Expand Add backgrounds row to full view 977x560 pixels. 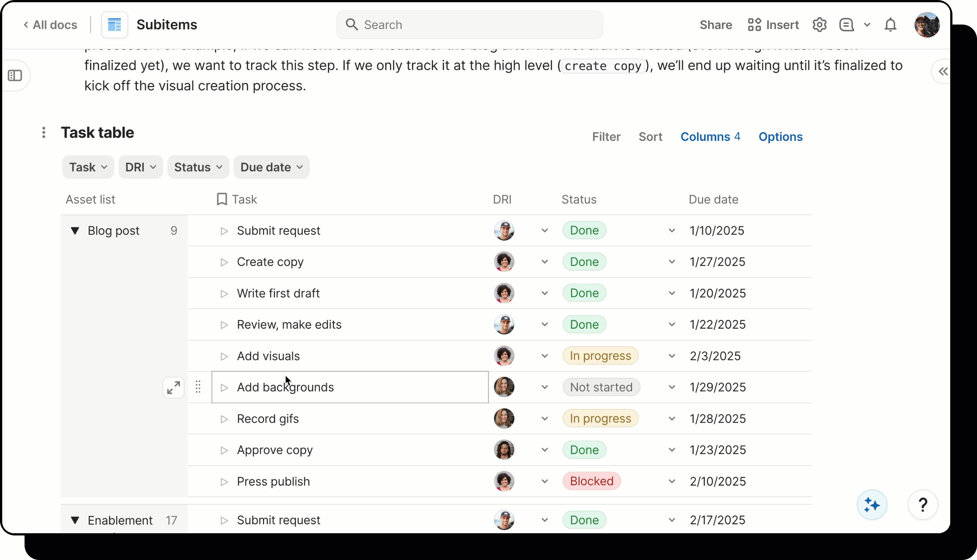(173, 387)
